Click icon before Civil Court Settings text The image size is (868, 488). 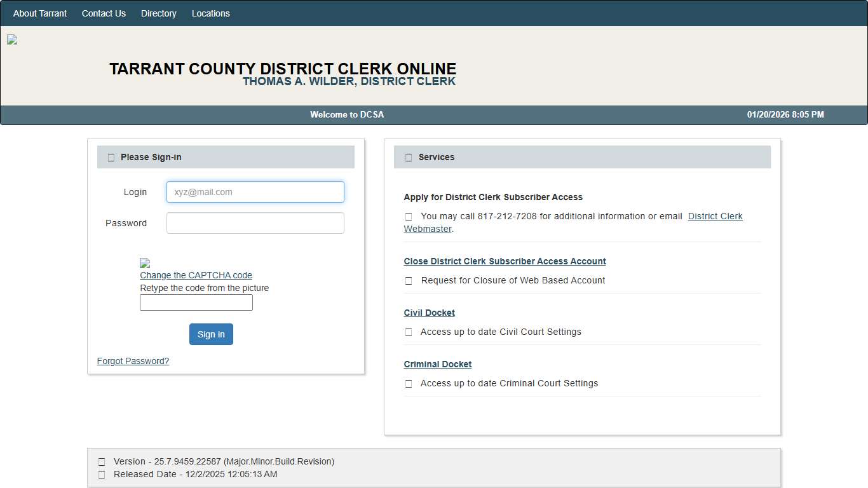tap(409, 332)
